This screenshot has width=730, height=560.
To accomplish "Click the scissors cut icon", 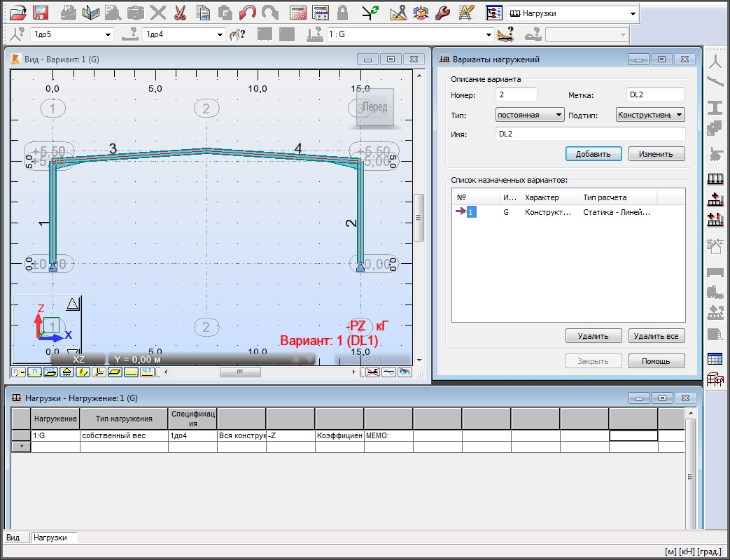I will (180, 13).
